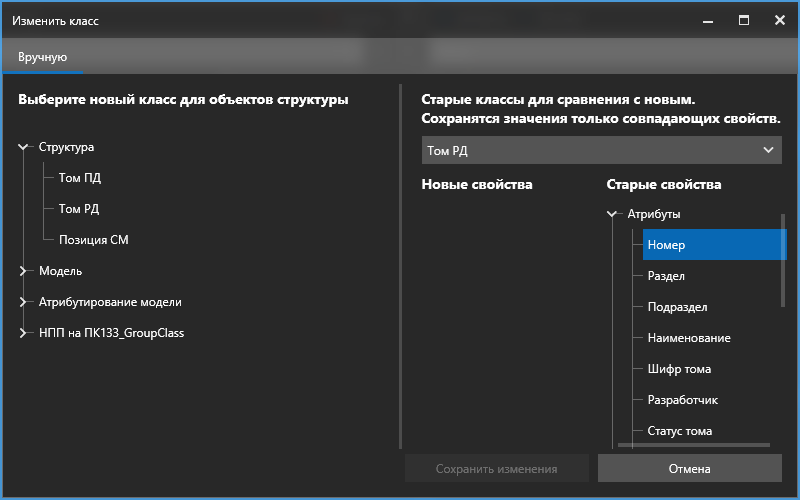Viewport: 800px width, 500px height.
Task: Expand the НПП на ПК133_GroupClass node
Action: (24, 333)
